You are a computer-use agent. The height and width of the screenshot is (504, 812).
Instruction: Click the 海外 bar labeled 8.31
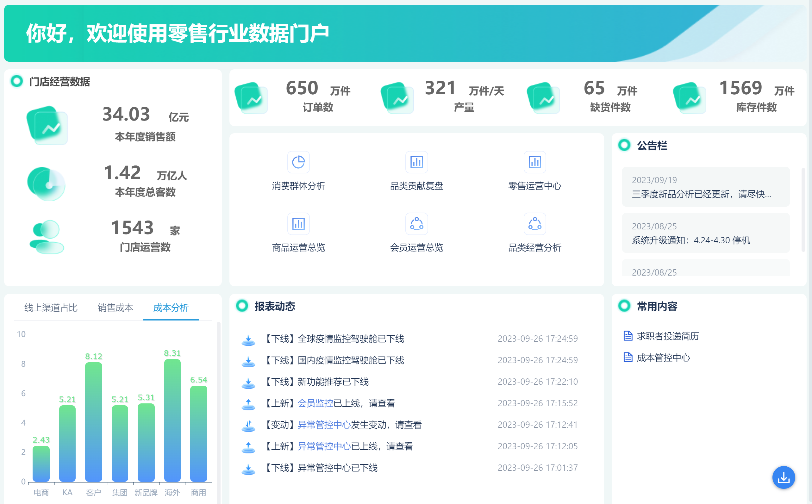[x=172, y=420]
